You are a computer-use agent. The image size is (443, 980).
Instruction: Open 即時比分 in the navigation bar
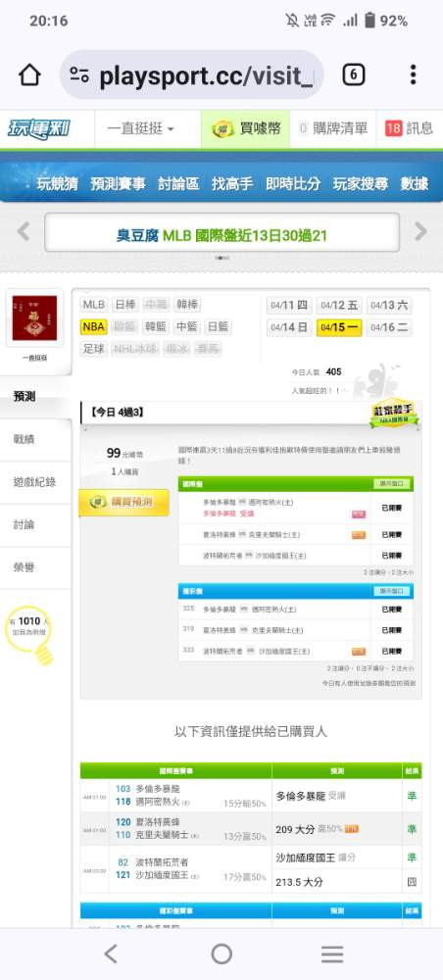coord(293,184)
